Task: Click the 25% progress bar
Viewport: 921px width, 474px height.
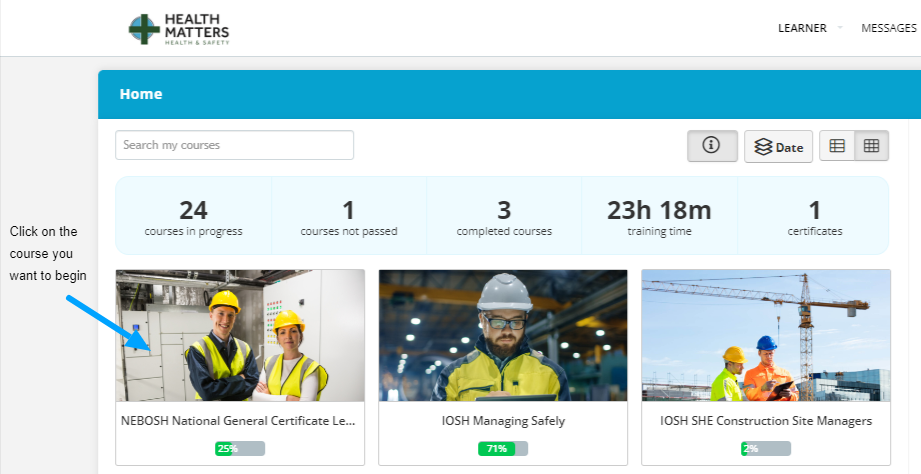Action: tap(240, 449)
